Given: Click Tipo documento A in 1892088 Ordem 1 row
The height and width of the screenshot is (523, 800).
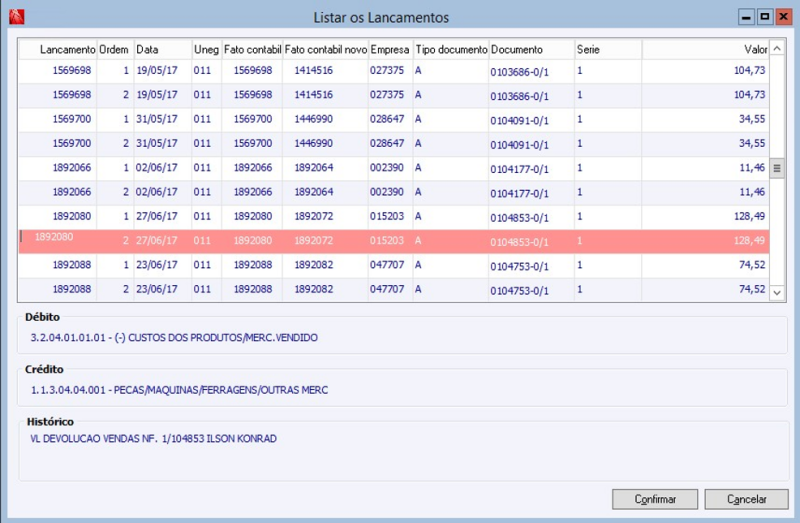Looking at the screenshot, I should 418,265.
